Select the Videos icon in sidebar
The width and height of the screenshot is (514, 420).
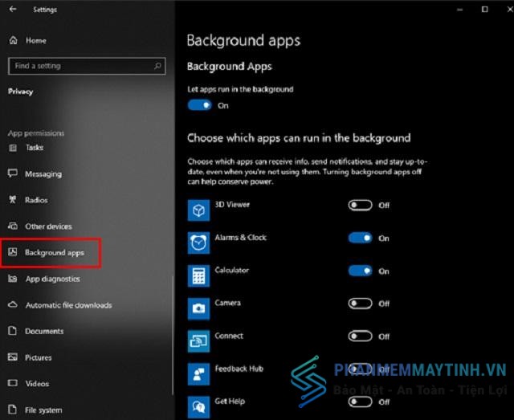pos(13,383)
